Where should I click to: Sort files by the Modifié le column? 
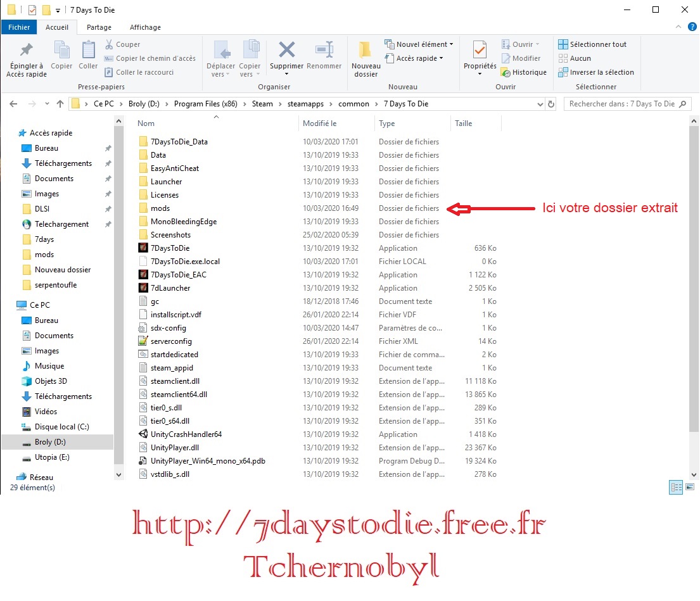320,123
